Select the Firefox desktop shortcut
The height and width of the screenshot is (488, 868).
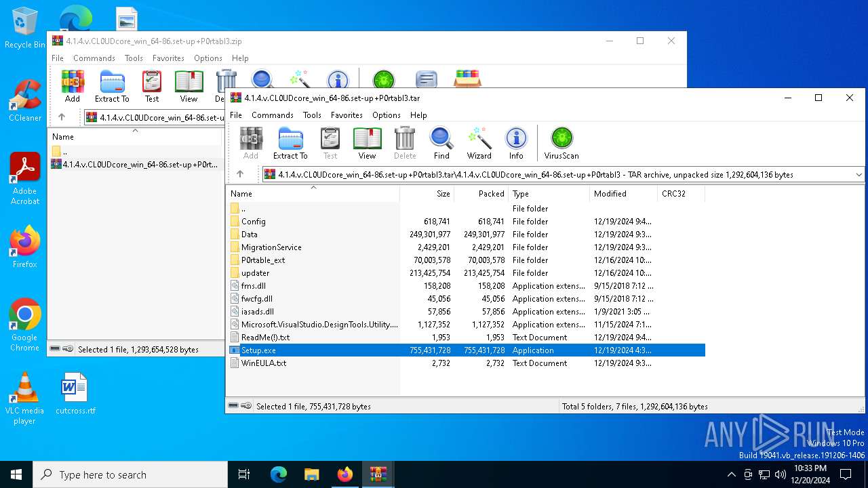pyautogui.click(x=25, y=247)
